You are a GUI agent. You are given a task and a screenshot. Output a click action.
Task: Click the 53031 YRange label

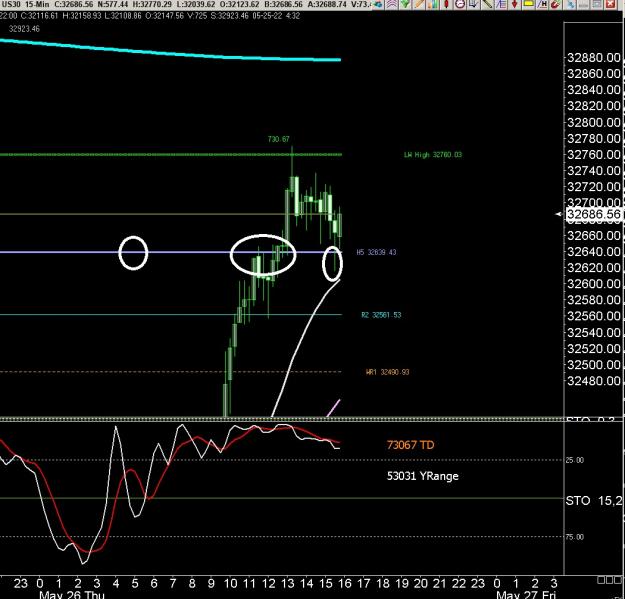[x=423, y=476]
